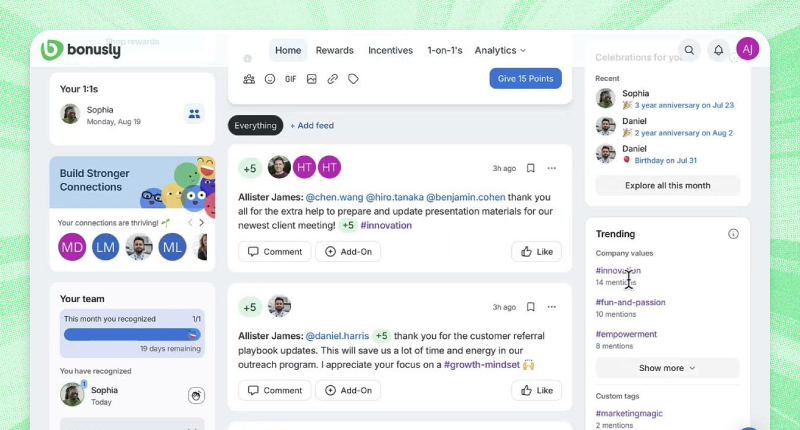This screenshot has width=800, height=430.
Task: Like the #growth-mindset post
Action: tap(536, 390)
